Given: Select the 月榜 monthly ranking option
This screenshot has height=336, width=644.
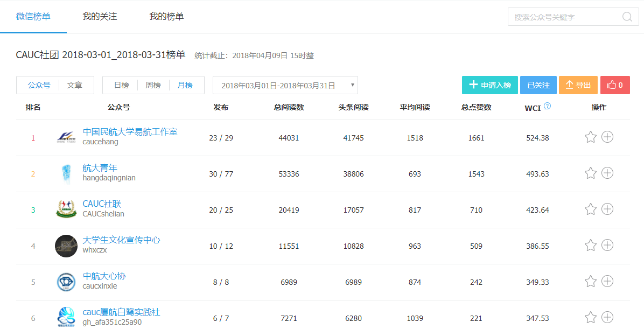Looking at the screenshot, I should click(185, 85).
